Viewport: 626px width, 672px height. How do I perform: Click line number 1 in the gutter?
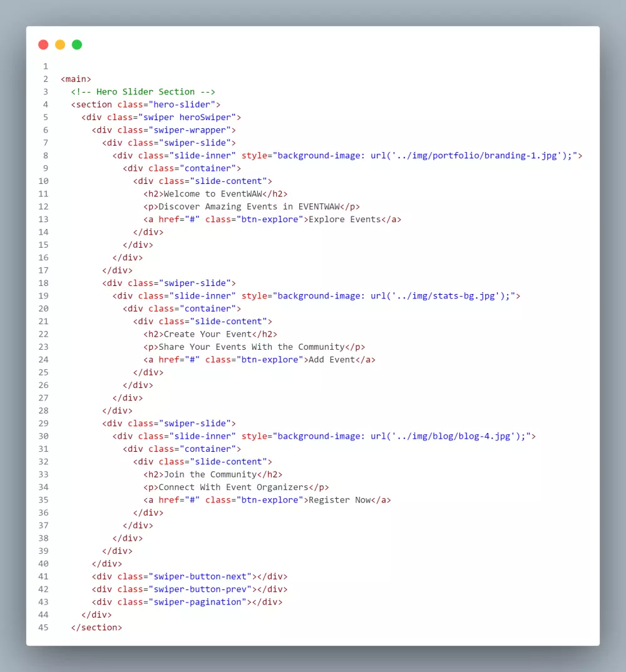tap(44, 66)
